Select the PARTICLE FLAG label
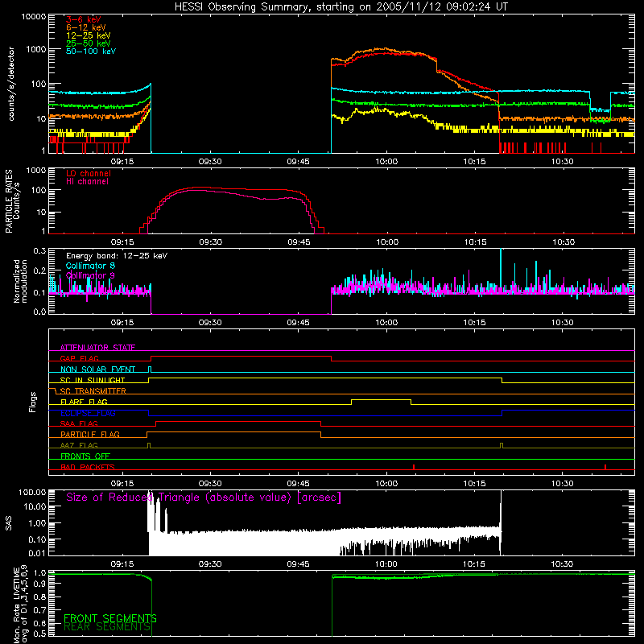This screenshot has height=644, width=644. 90,435
